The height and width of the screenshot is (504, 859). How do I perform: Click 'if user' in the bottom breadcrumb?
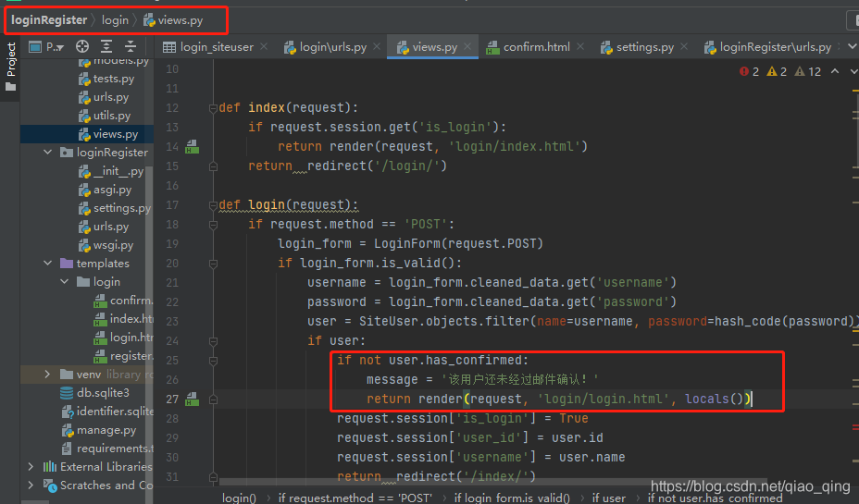(x=609, y=498)
